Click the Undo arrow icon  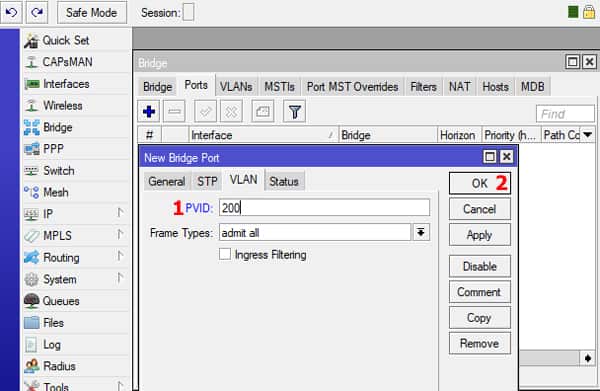click(x=11, y=12)
